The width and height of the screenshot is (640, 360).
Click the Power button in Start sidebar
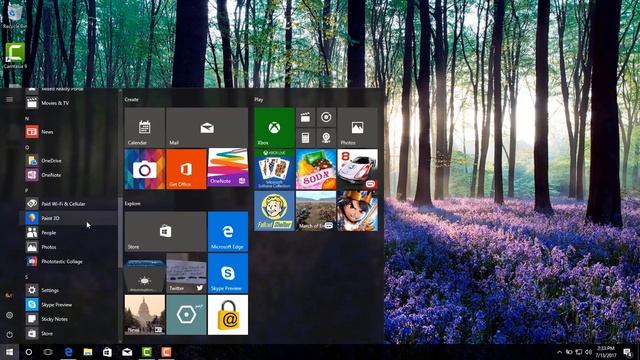tap(9, 334)
